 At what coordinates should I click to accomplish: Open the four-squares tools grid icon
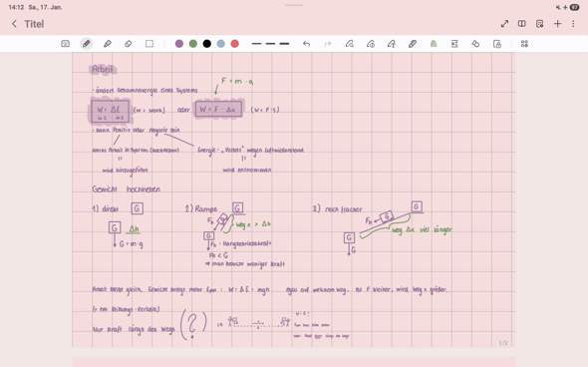click(524, 44)
